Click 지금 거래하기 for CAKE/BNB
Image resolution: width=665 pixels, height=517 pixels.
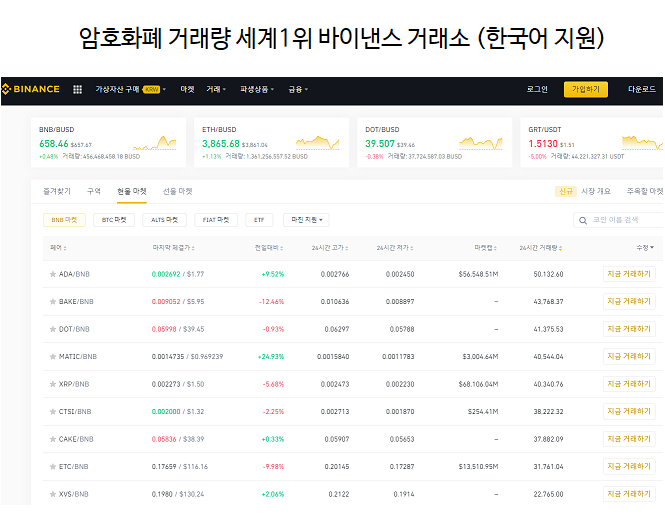629,439
